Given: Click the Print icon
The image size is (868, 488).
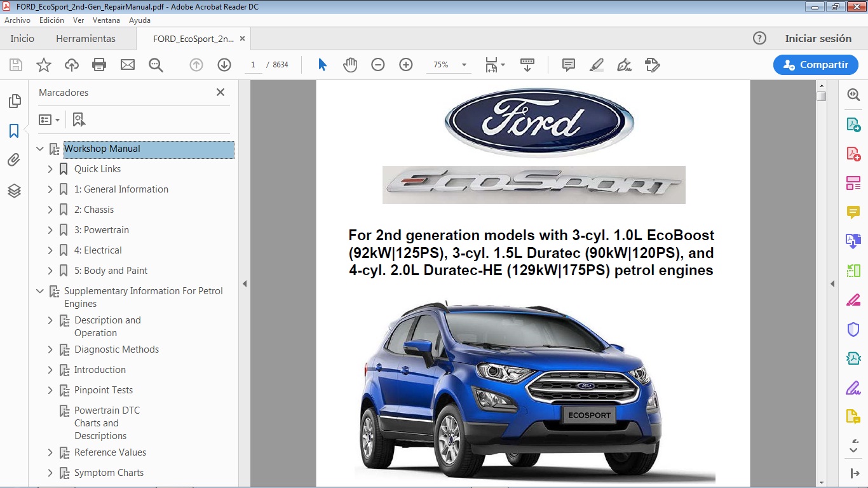Looking at the screenshot, I should pyautogui.click(x=99, y=64).
